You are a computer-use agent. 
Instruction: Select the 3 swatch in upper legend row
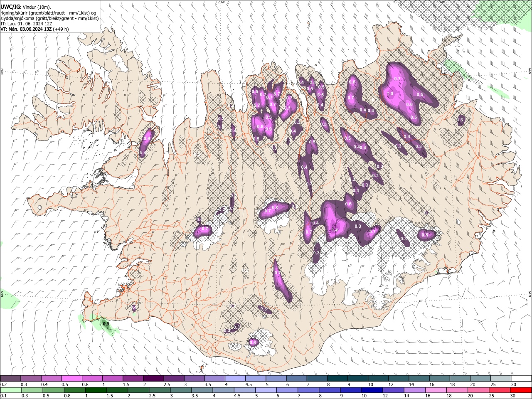(x=194, y=378)
